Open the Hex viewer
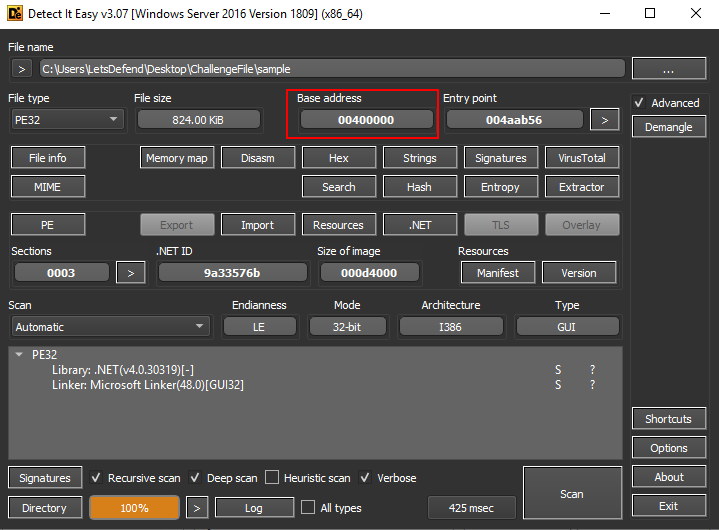 coord(339,158)
